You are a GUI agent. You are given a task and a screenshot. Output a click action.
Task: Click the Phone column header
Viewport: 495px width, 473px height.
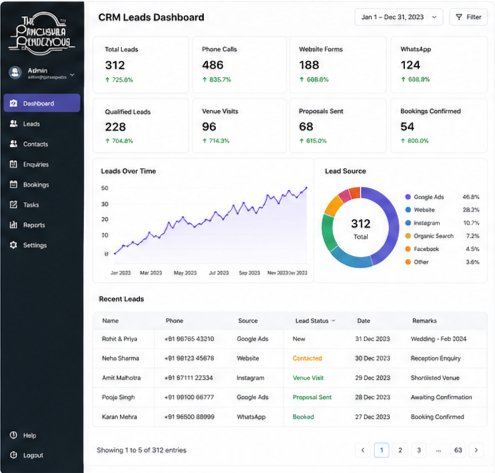[x=174, y=321]
